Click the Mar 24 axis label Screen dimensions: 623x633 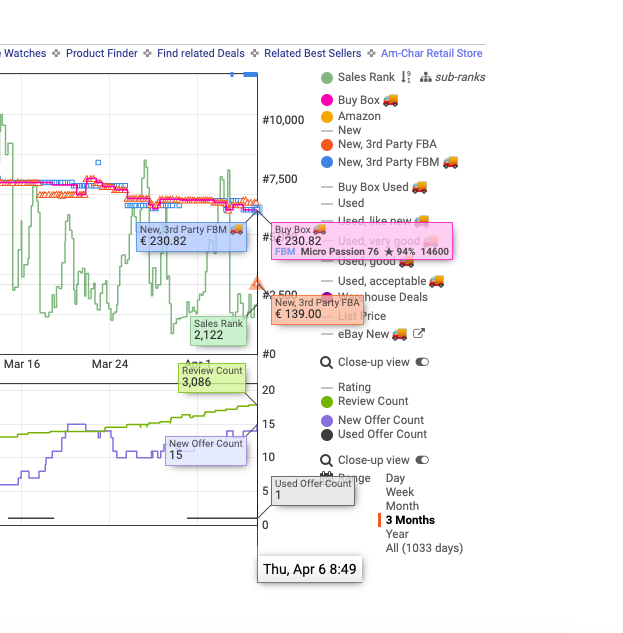[x=110, y=364]
